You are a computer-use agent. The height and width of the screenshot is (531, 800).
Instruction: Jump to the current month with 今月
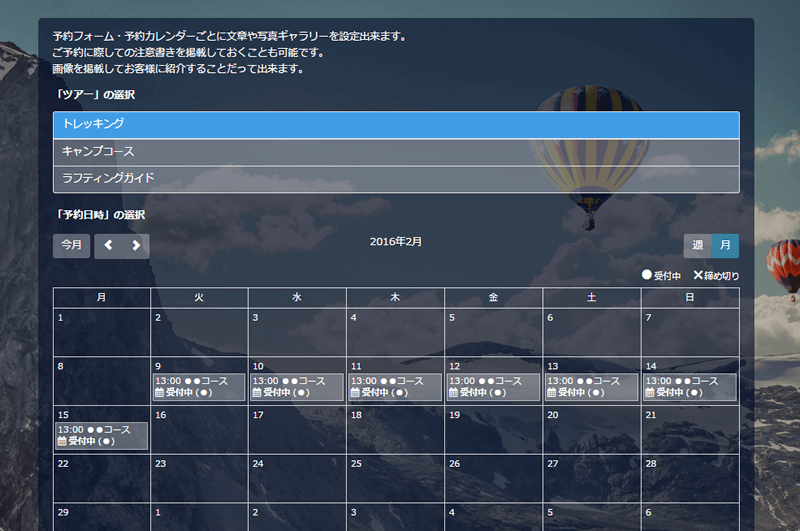point(71,246)
